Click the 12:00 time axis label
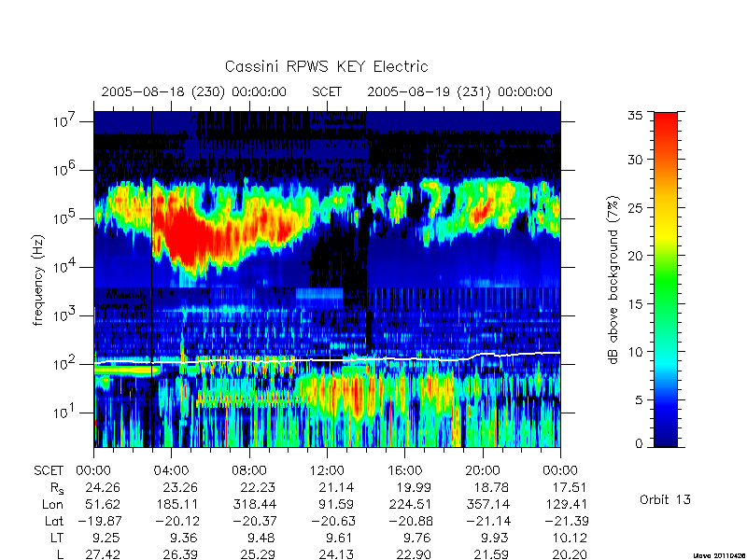Viewport: 747px width, 560px height. click(x=327, y=470)
